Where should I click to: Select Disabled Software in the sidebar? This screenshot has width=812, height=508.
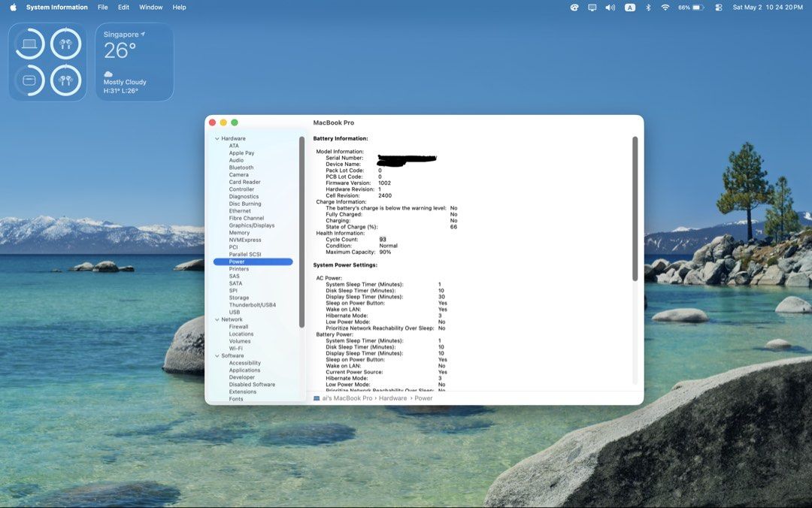(252, 385)
